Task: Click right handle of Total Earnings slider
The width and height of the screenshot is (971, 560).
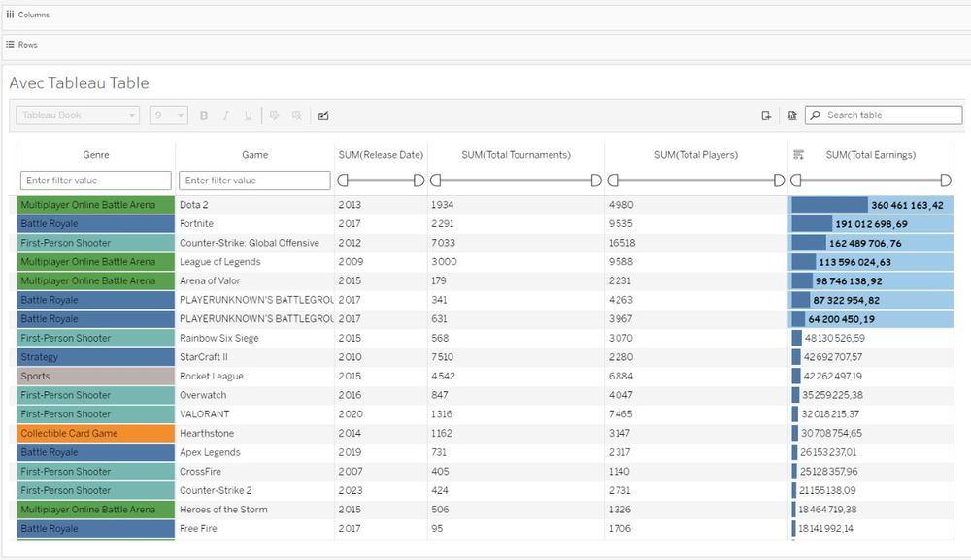Action: (946, 181)
